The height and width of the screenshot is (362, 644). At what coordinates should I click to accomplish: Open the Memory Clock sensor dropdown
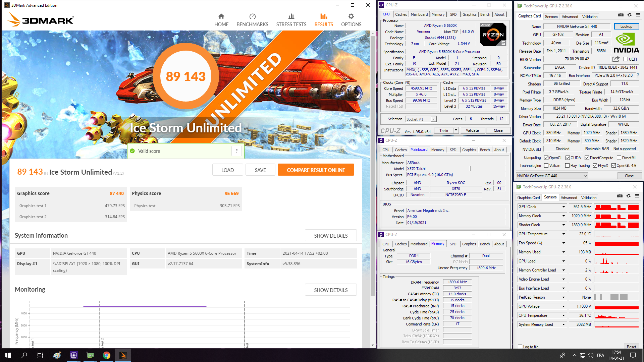[x=563, y=216]
